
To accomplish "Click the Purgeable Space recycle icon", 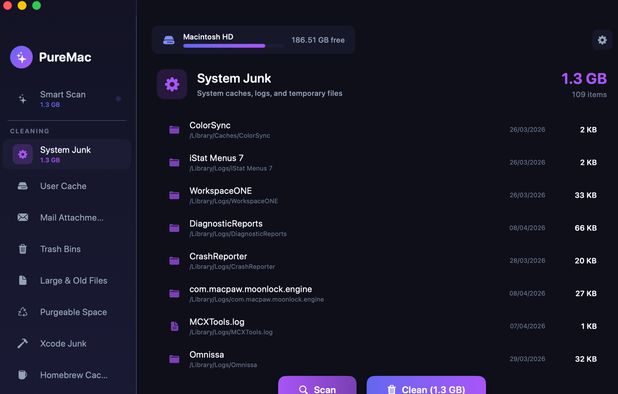I will click(23, 312).
